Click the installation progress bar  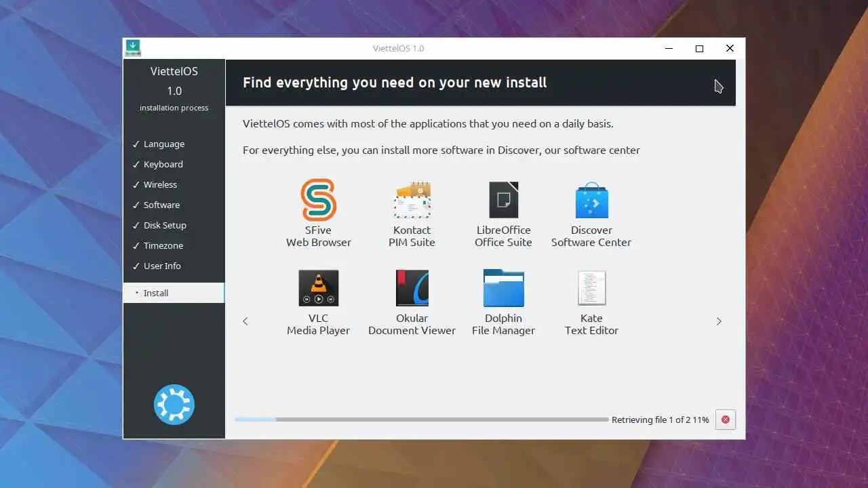pos(421,420)
